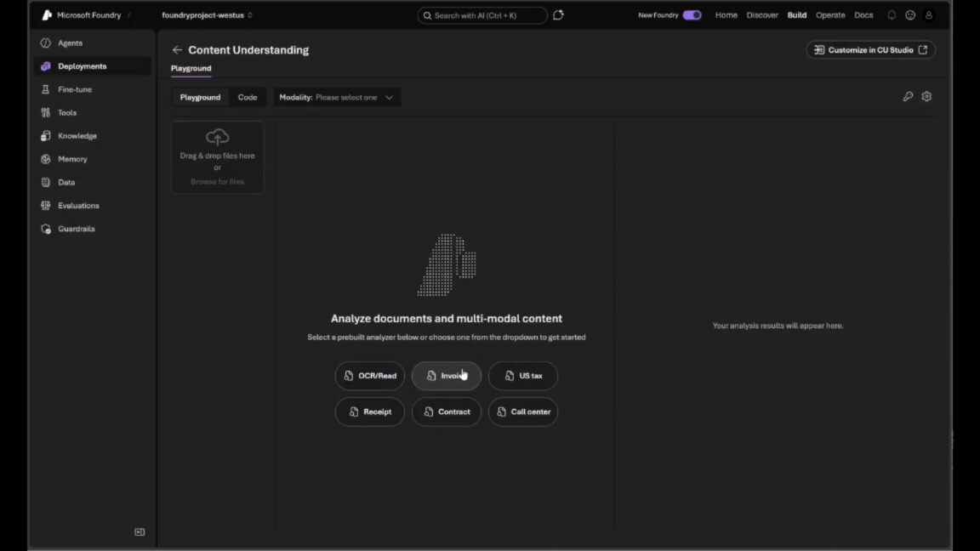Choose the US tax prebuilt analyzer
The width and height of the screenshot is (980, 551).
pyautogui.click(x=523, y=376)
